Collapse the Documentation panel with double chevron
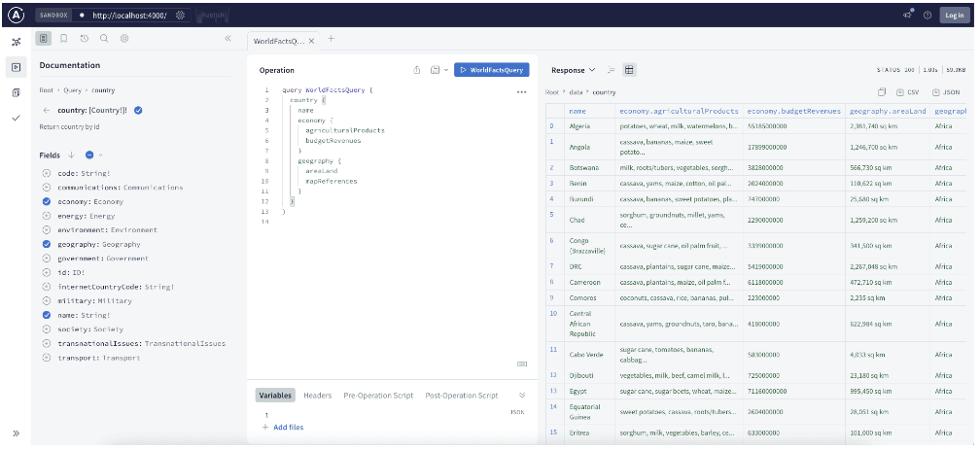Screen dimensions: 980x450 [x=227, y=38]
